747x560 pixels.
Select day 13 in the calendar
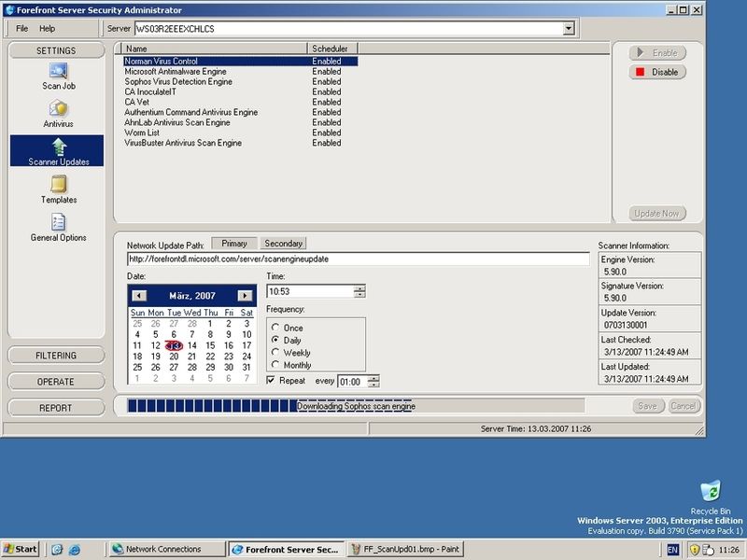coord(174,345)
